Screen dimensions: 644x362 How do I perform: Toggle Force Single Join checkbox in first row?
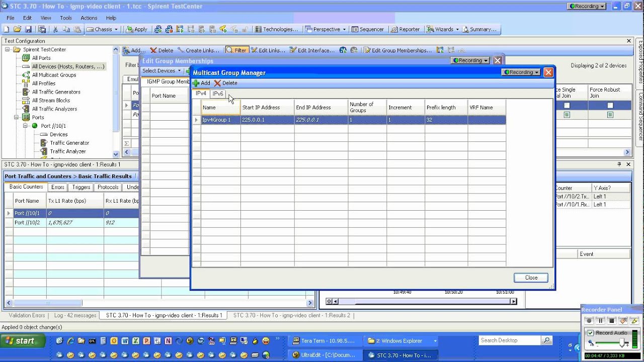[x=567, y=106]
